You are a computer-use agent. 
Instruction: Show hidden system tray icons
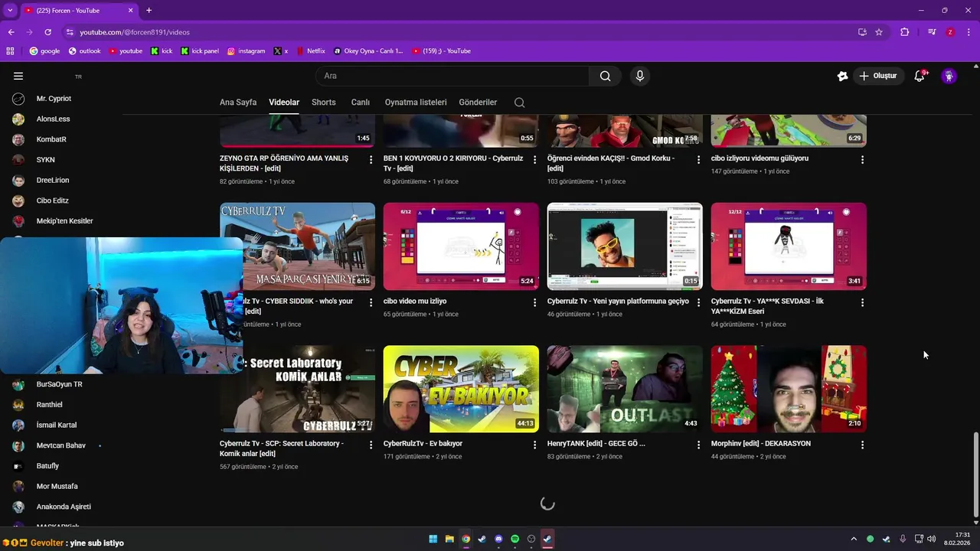pyautogui.click(x=854, y=539)
